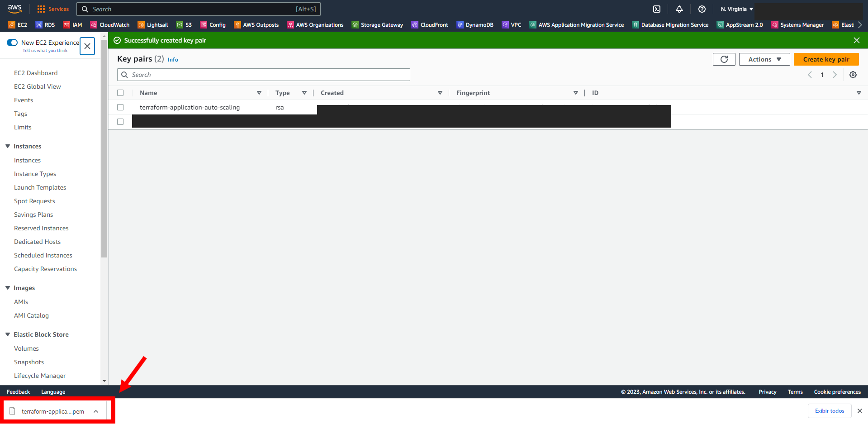Open the DynamoDB favorites shortcut

click(475, 25)
